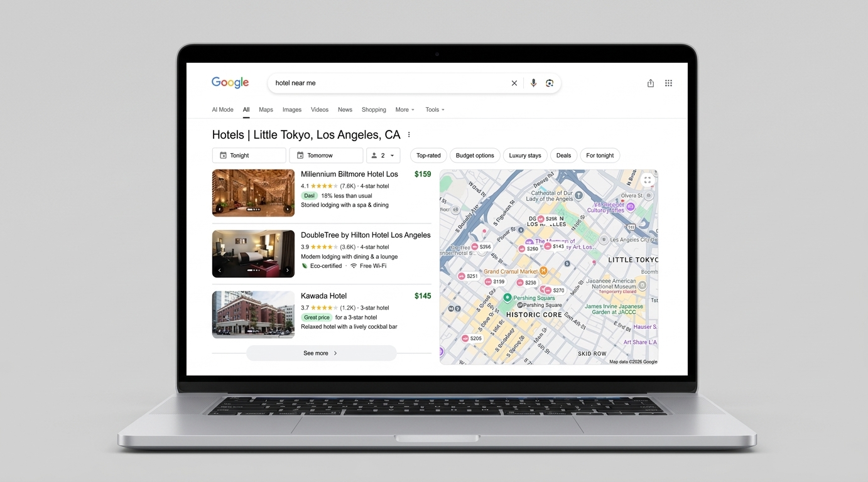This screenshot has height=482, width=868.
Task: Select the $251 hotel pin on map
Action: (468, 276)
